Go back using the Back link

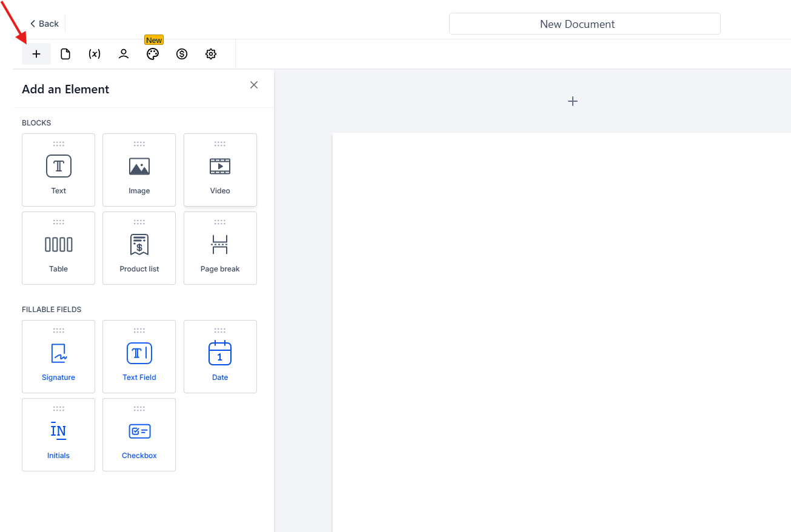pyautogui.click(x=44, y=24)
